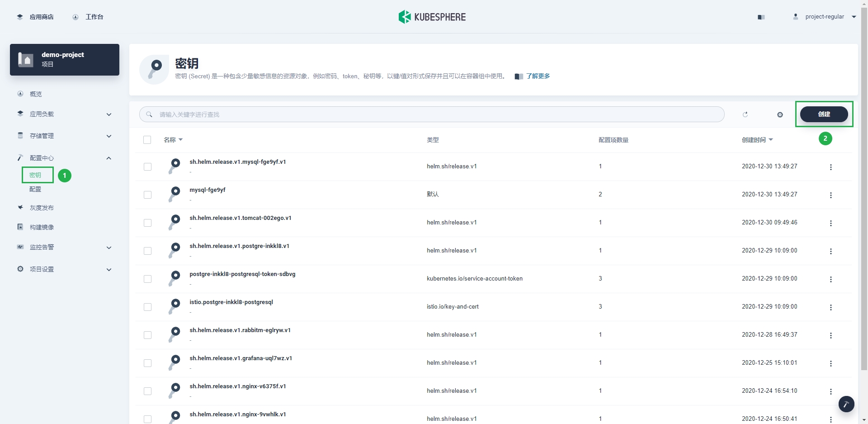868x424 pixels.
Task: Open the column settings gear icon
Action: click(779, 114)
